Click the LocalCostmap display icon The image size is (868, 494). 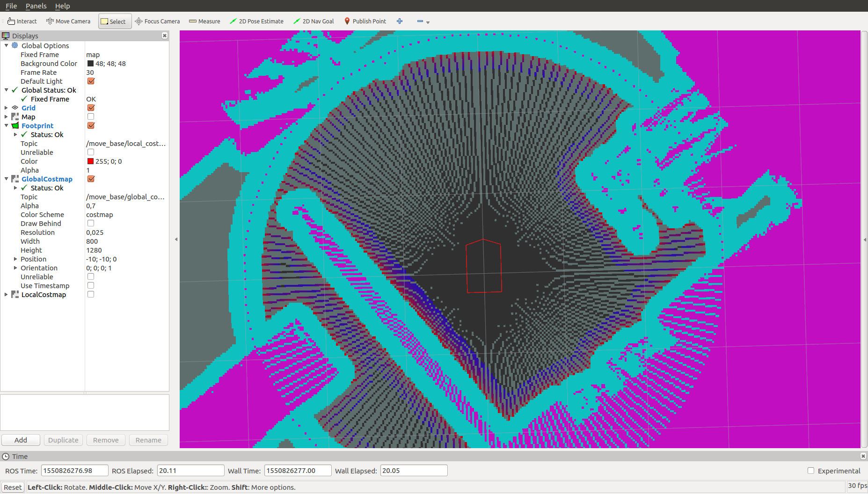(x=15, y=294)
